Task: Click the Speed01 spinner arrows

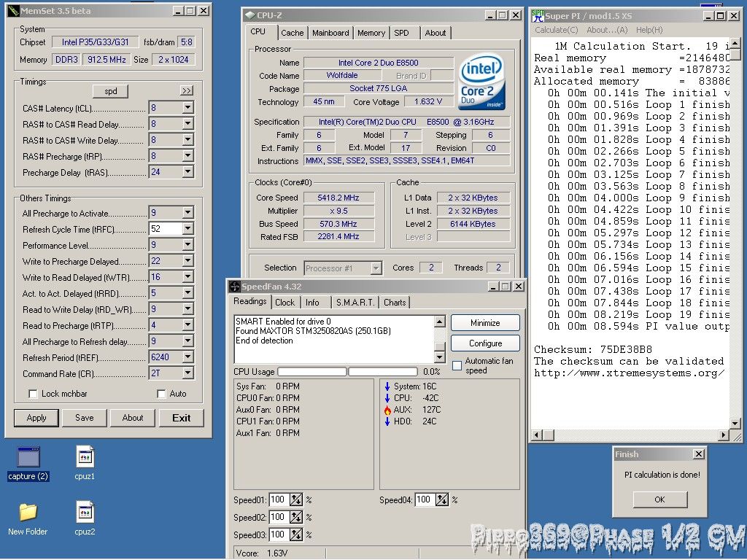Action: (x=296, y=499)
